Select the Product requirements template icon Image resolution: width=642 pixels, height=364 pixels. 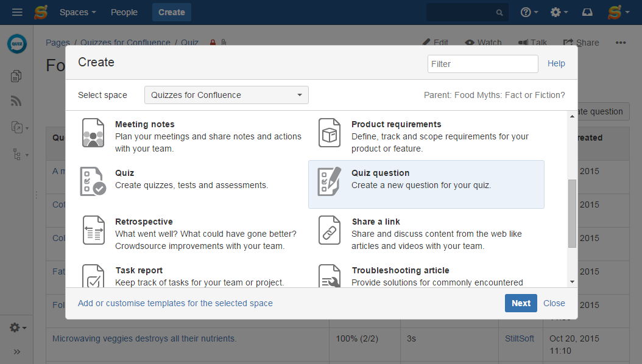tap(330, 133)
